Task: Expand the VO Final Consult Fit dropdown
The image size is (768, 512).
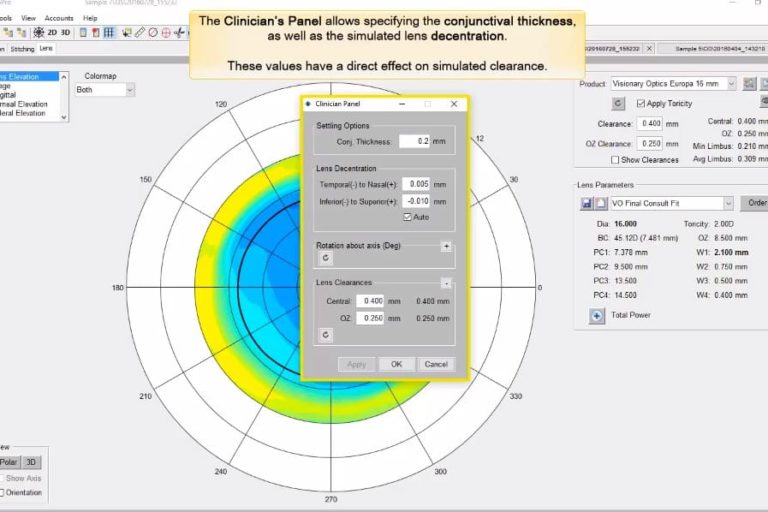Action: tap(726, 203)
